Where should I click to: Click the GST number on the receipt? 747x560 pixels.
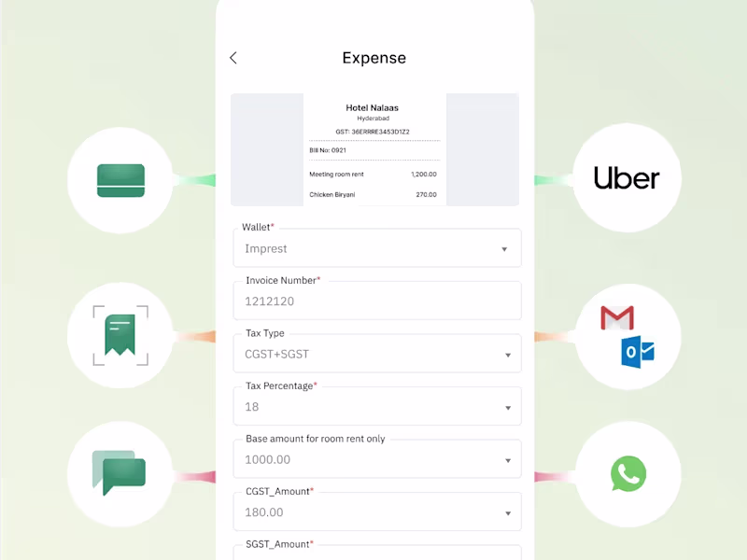[x=373, y=132]
